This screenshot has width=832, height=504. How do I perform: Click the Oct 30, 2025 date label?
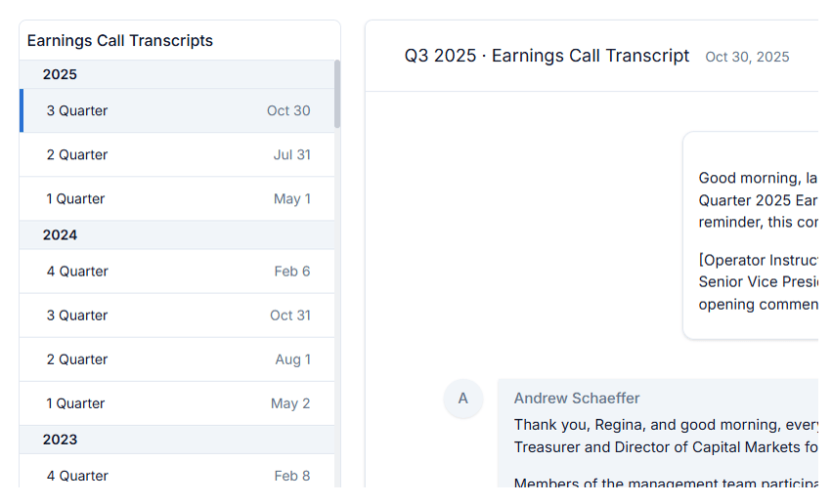747,58
